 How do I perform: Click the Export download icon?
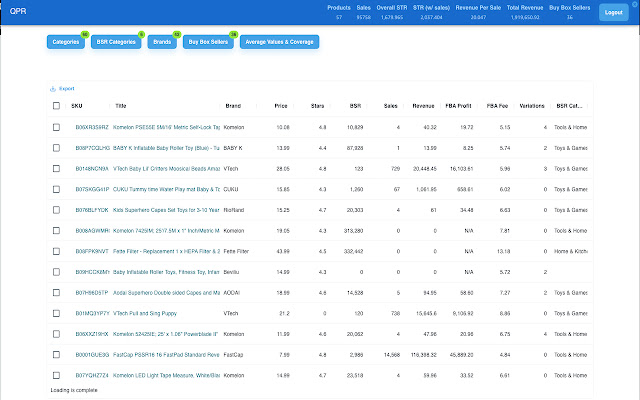[x=53, y=88]
